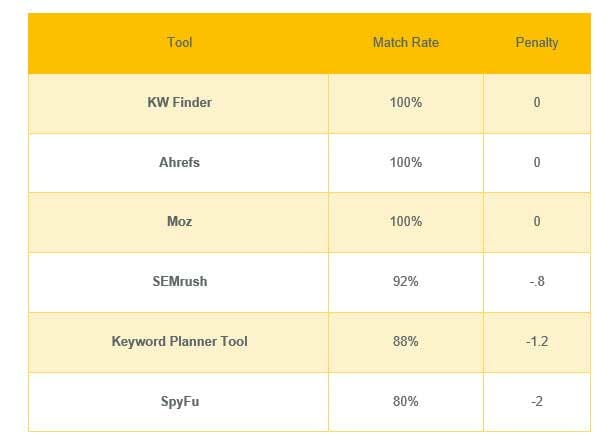Click the 92% match rate value
This screenshot has height=448, width=610.
406,281
